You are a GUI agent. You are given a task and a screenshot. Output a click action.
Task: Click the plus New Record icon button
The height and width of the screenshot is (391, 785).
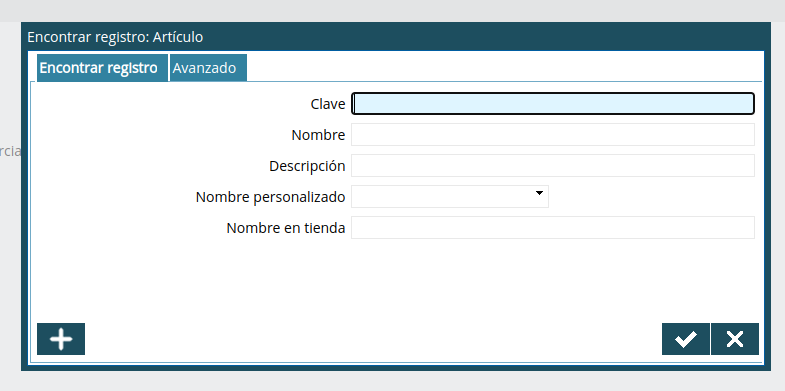tap(61, 339)
